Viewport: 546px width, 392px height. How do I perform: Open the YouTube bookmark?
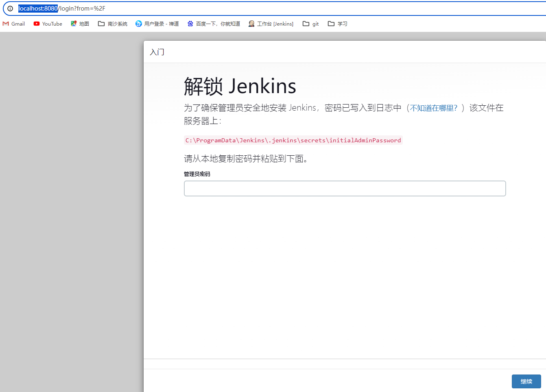click(48, 24)
